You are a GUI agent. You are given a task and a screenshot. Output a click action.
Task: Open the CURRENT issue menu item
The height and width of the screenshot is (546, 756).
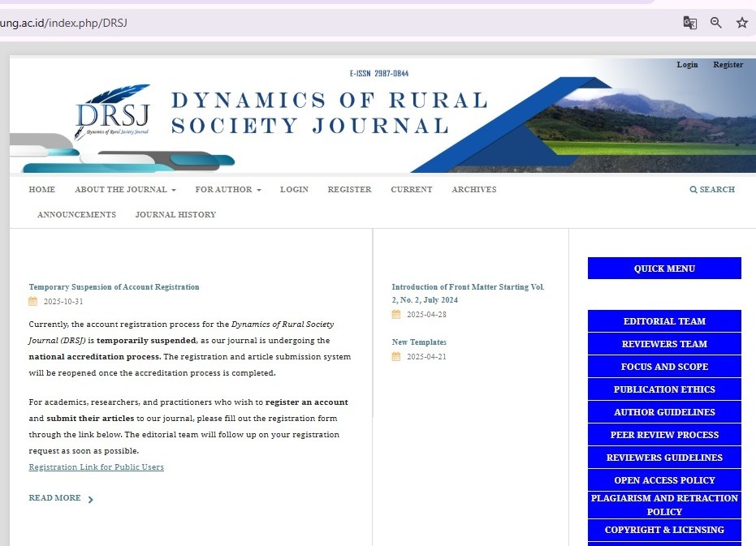tap(412, 189)
